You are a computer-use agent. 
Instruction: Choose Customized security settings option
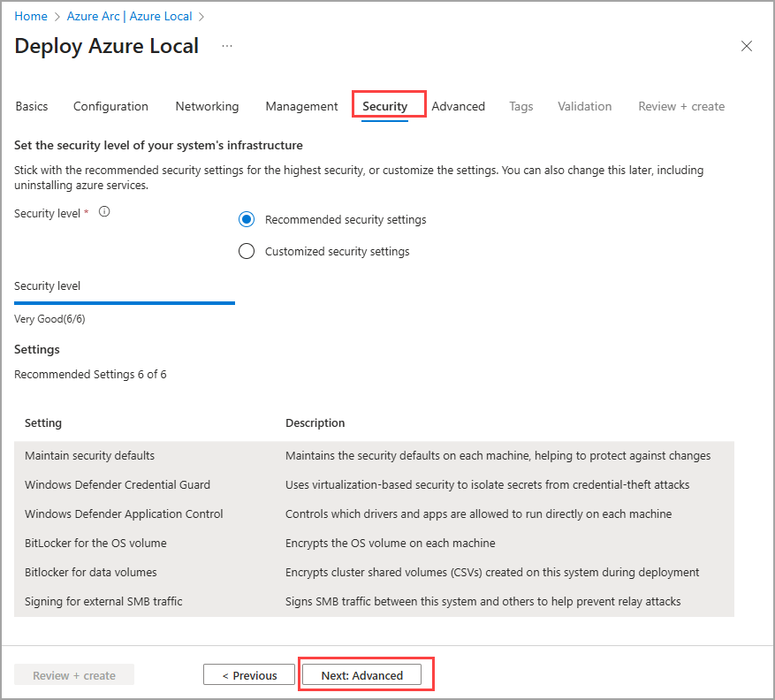tap(247, 251)
